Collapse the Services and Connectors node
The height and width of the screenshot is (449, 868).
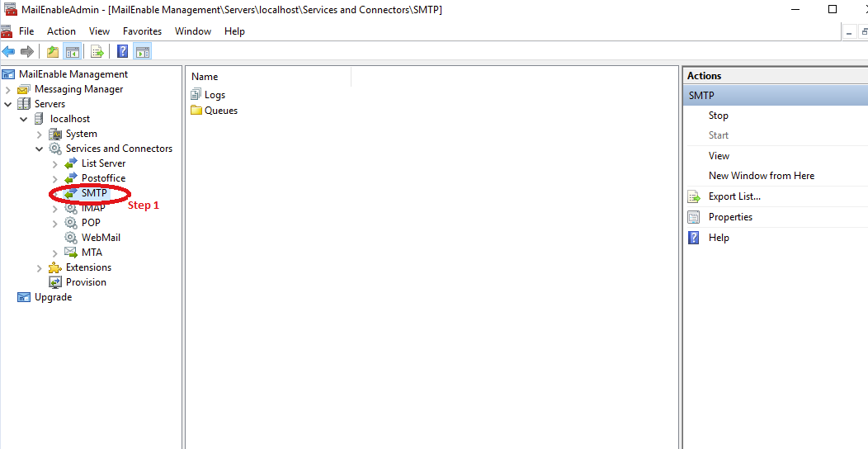point(40,149)
